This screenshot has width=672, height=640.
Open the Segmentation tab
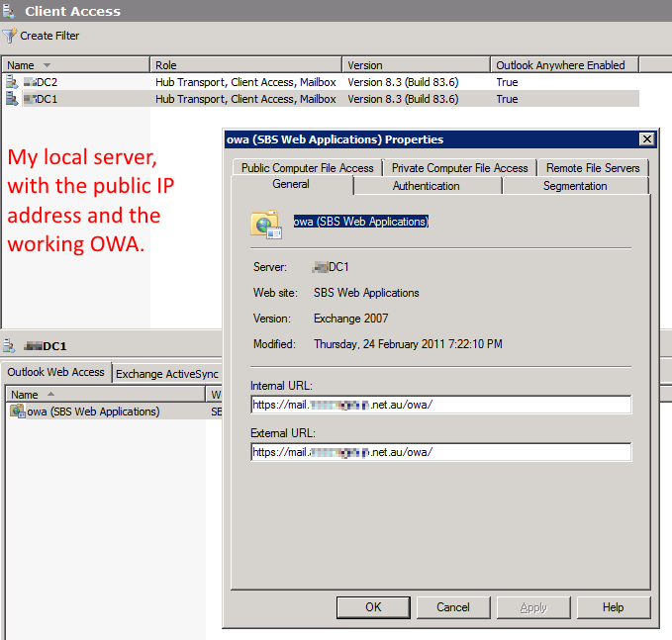(575, 186)
